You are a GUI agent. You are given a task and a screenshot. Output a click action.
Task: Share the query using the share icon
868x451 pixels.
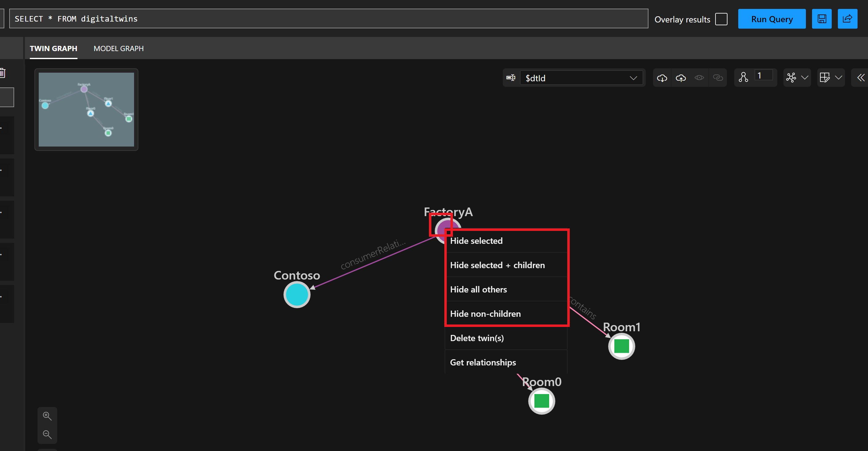tap(847, 18)
